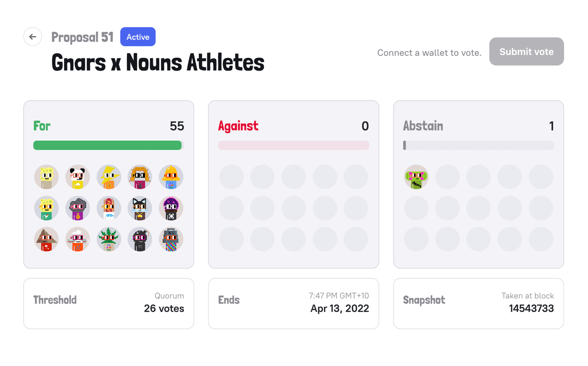Viewport: 588px width, 366px height.
Task: Click the Proposal 51 label
Action: 82,37
